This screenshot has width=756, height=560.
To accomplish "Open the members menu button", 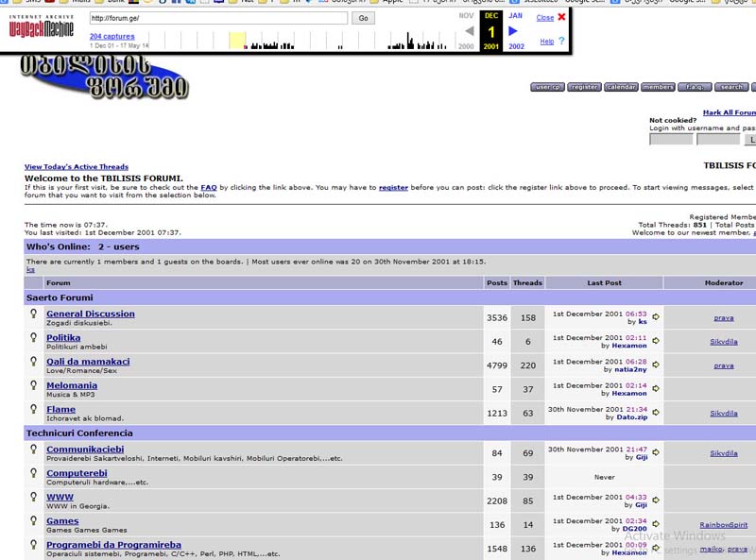I will coord(658,87).
